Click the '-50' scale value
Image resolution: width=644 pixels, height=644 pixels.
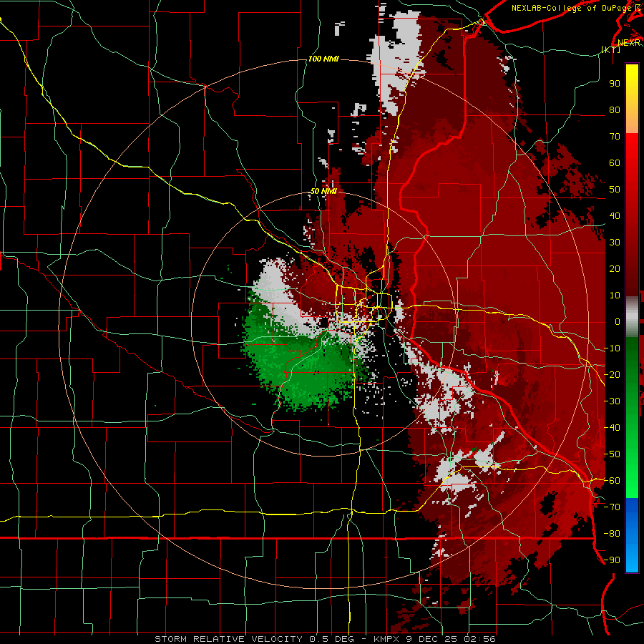click(612, 454)
